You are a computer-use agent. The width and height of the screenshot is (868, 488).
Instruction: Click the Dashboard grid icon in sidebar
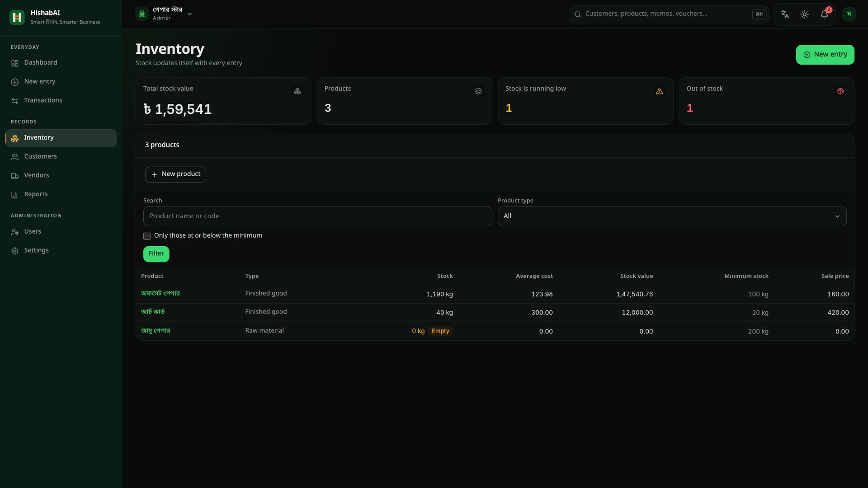click(x=15, y=63)
